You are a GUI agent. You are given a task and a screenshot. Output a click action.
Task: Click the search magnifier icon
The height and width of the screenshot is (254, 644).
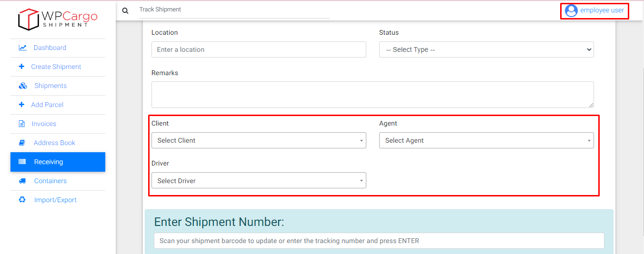point(125,10)
